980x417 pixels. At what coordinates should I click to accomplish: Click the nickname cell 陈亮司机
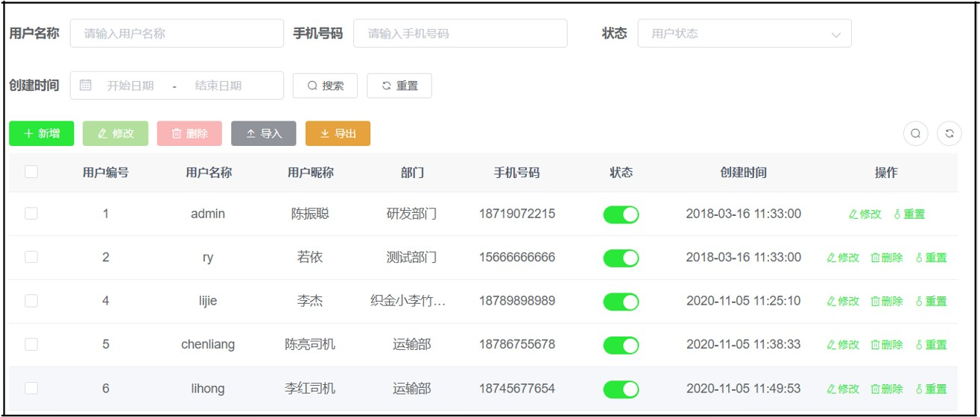tap(310, 344)
